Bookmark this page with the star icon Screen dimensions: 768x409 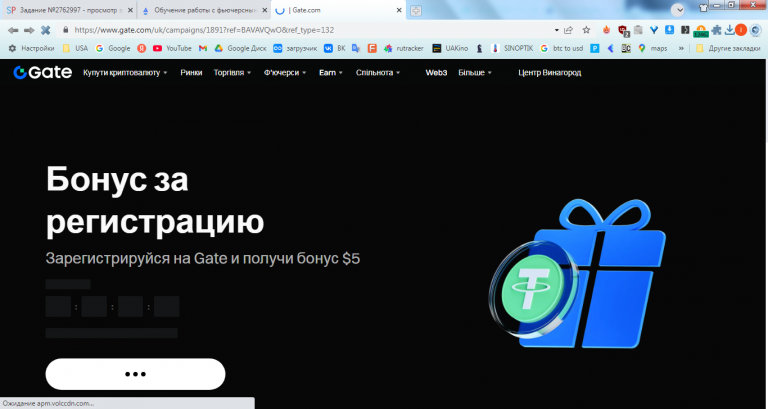586,30
